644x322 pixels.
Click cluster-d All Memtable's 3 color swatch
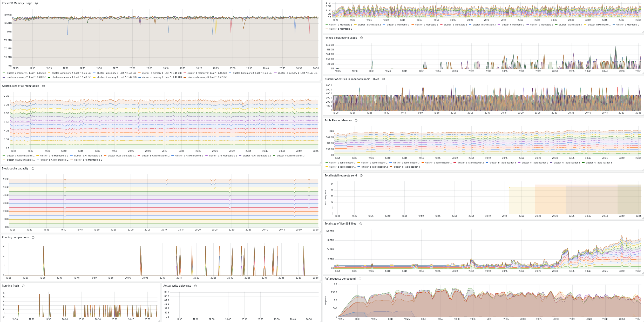tap(72, 160)
